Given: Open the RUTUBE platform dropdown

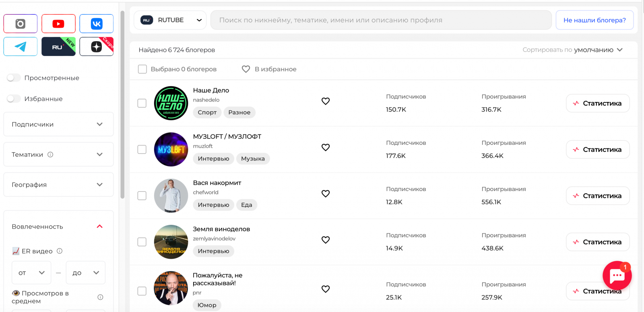Looking at the screenshot, I should pos(170,20).
